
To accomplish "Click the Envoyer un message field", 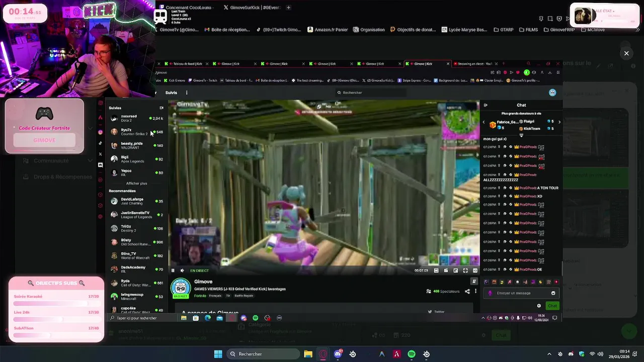I will (x=522, y=293).
